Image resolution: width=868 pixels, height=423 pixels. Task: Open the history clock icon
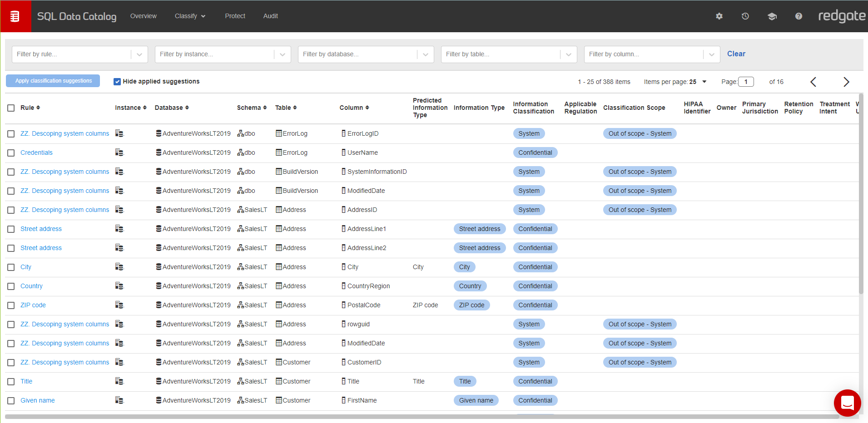coord(745,16)
